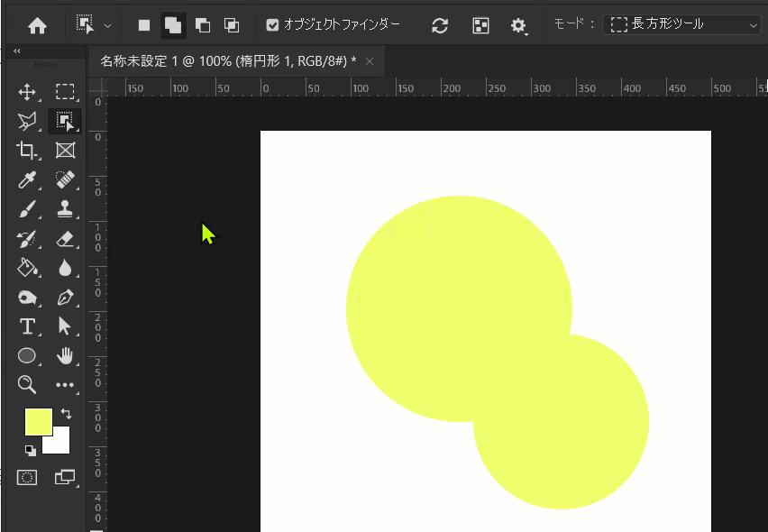
Task: Open the モード tool dropdown
Action: [682, 24]
